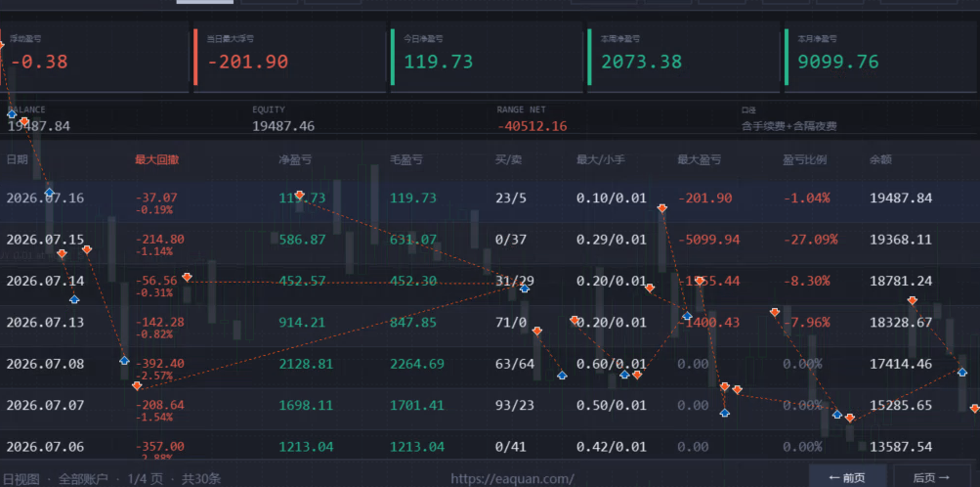Click the 余额 column header

880,159
